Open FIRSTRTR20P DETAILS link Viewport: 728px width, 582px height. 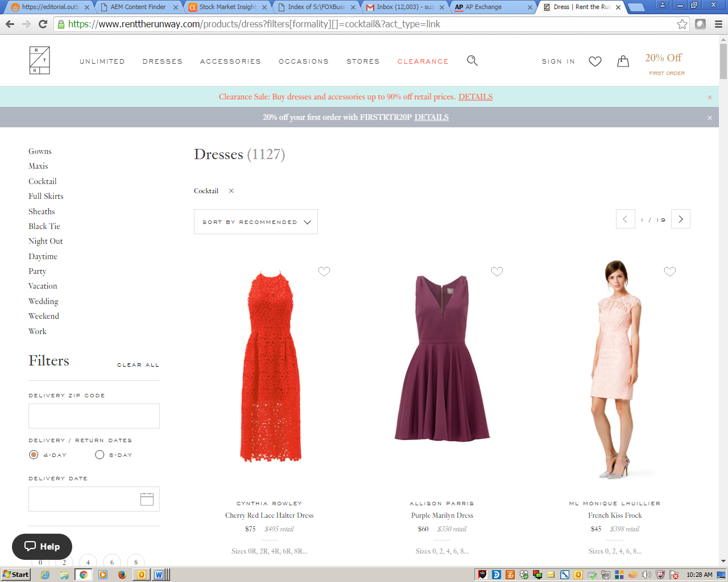[432, 117]
